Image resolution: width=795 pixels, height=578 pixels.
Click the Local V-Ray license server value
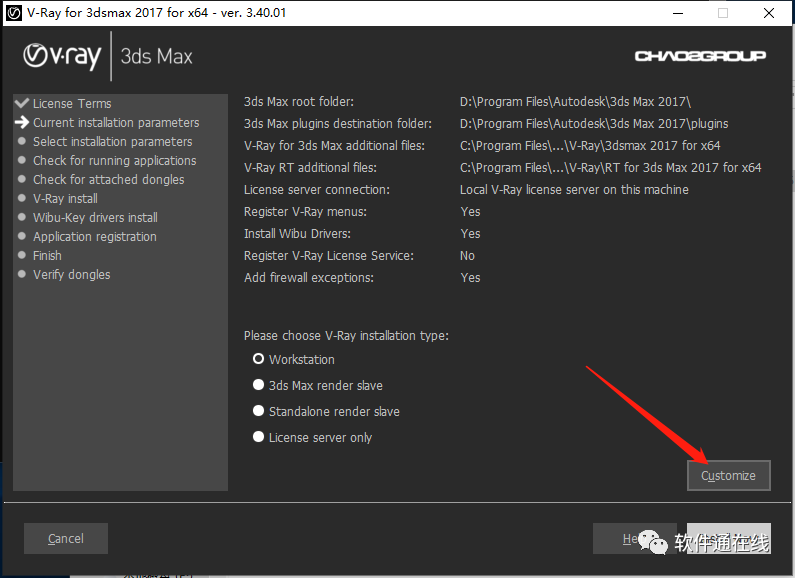(x=574, y=190)
